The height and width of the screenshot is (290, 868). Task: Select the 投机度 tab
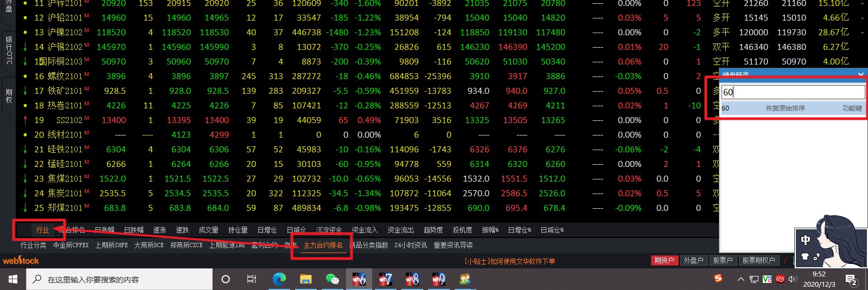tap(463, 230)
